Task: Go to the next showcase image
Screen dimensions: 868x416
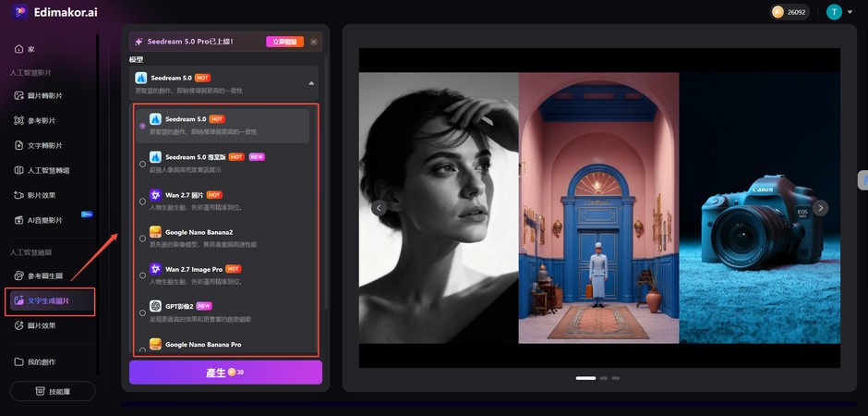Action: tap(820, 208)
